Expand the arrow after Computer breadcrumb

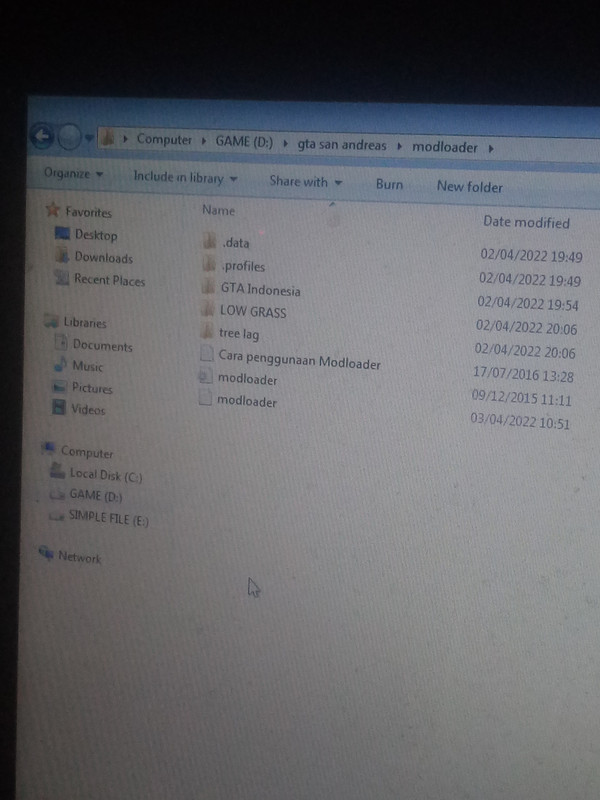(x=204, y=141)
